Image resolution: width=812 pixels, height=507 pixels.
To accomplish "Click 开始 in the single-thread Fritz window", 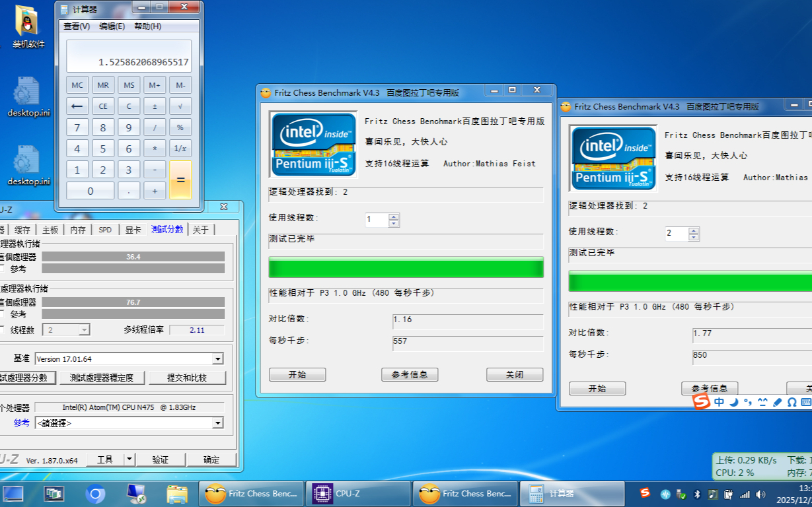I will pyautogui.click(x=297, y=374).
